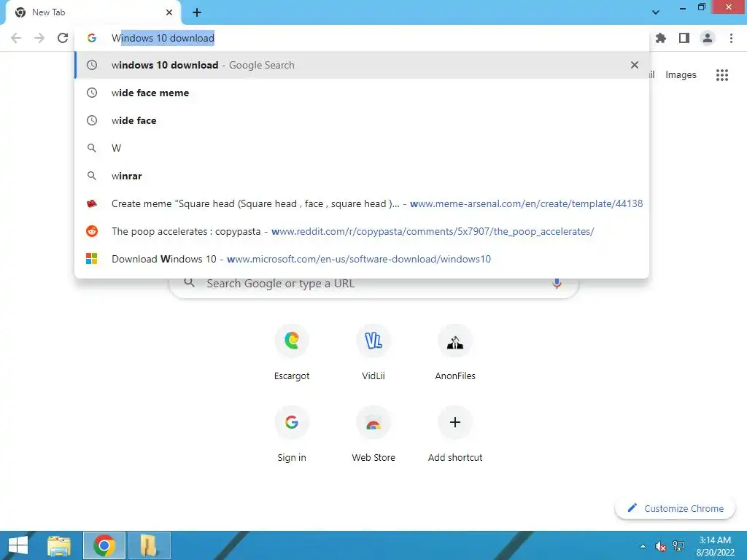Image resolution: width=747 pixels, height=560 pixels.
Task: Click the browser back arrow
Action: [16, 38]
